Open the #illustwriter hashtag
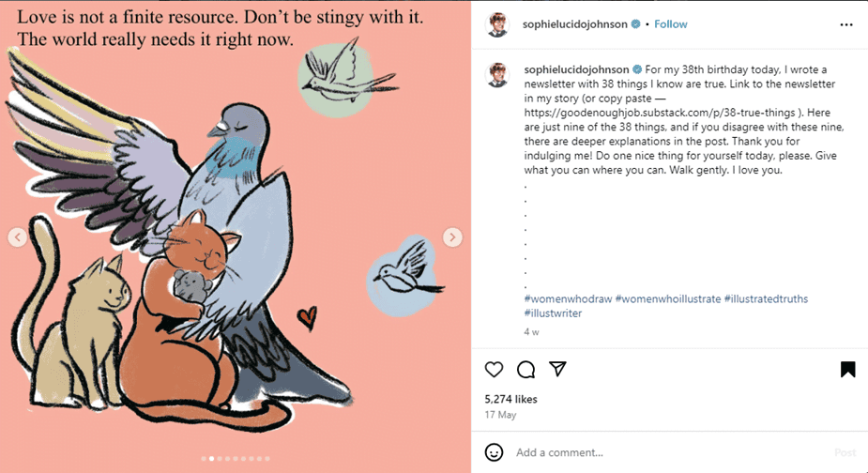868x473 pixels. [553, 313]
